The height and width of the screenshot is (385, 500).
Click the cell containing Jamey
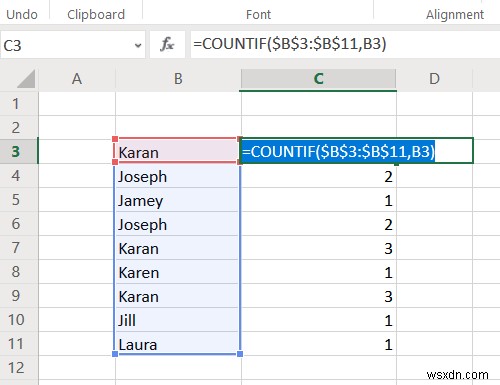click(178, 200)
